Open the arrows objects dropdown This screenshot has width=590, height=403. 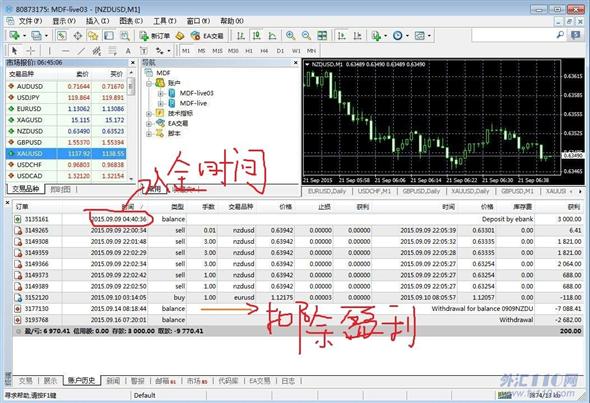(169, 51)
